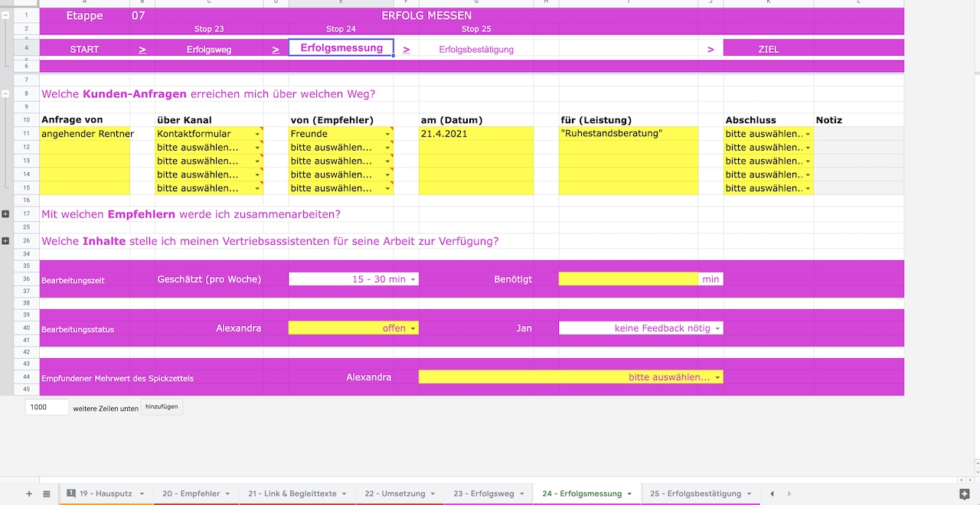Select the 'Anfrage von' header cell

[85, 120]
